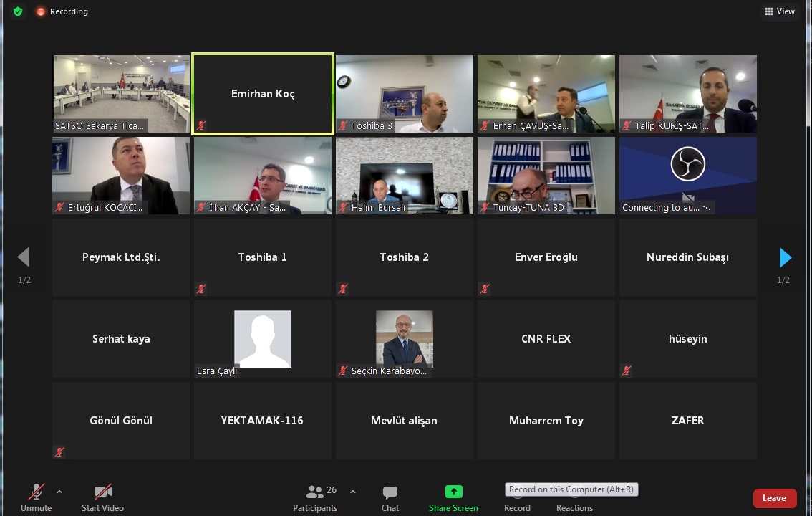
Task: Click Seçkin Karabayo's profile photo tile
Action: 405,339
